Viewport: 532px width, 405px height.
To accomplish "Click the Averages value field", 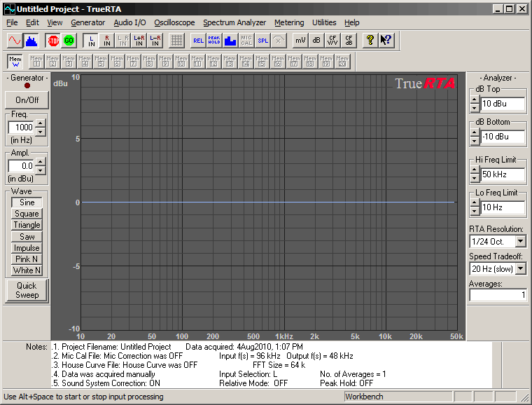I will 498,295.
